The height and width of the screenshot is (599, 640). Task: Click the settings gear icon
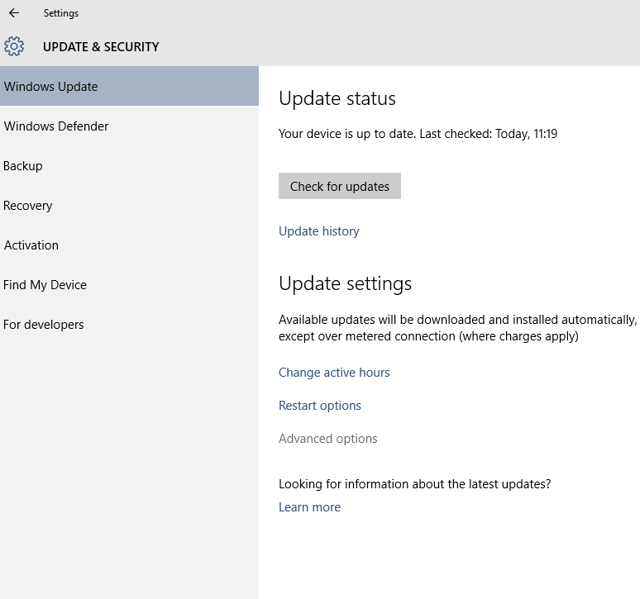tap(14, 47)
